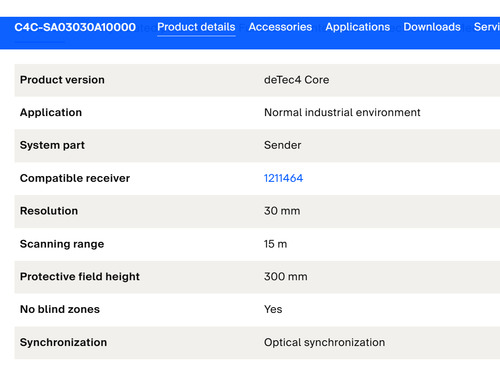Open the Applications tab
The width and height of the screenshot is (500, 376).
(358, 27)
